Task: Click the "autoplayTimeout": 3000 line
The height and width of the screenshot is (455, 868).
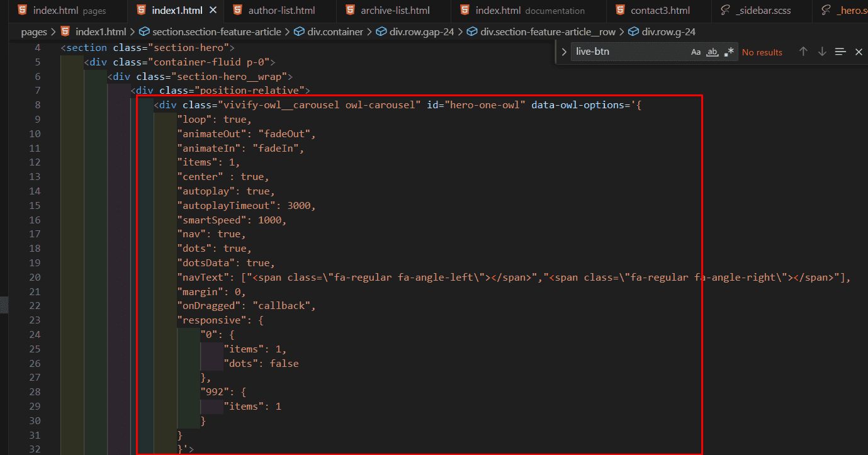Action: coord(246,206)
